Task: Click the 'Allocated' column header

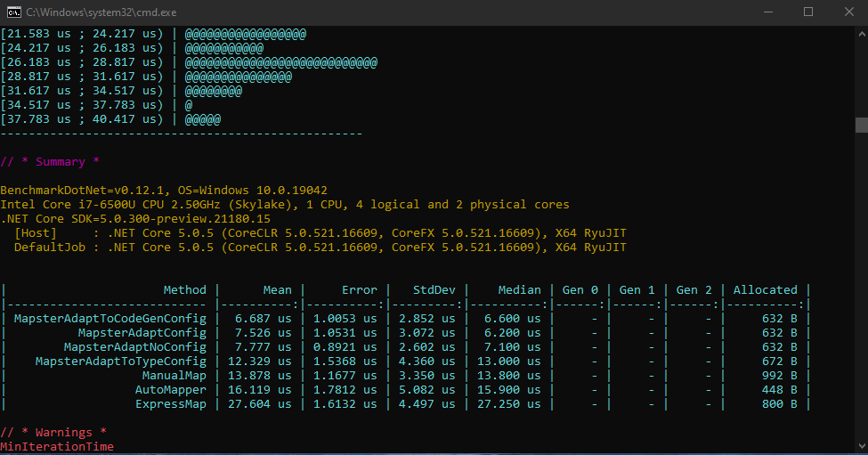Action: tap(766, 290)
